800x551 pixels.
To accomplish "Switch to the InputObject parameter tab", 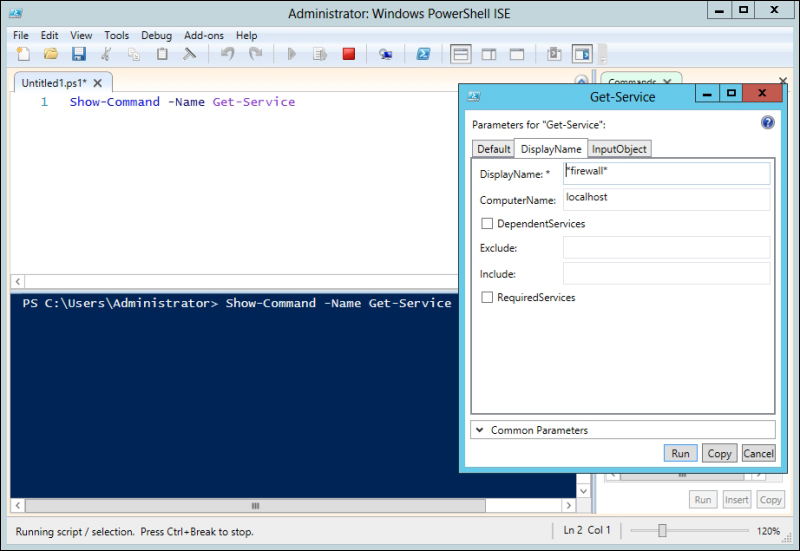I will [619, 149].
